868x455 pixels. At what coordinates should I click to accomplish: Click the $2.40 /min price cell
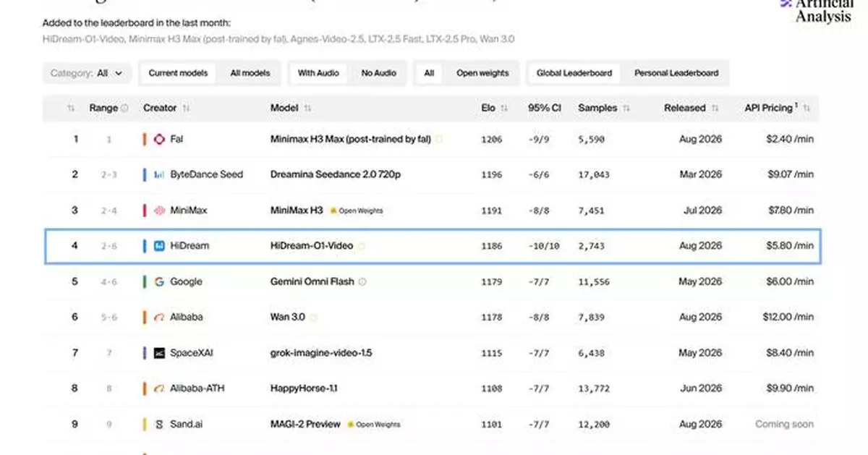790,139
